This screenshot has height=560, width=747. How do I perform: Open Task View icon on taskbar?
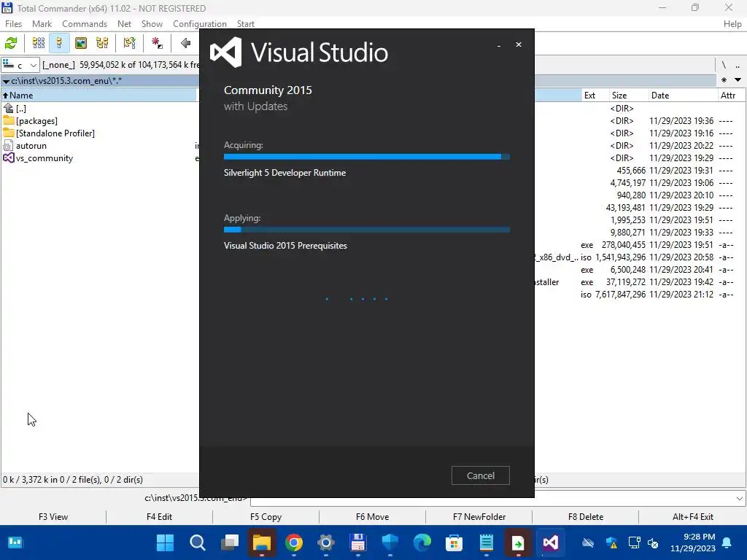[x=230, y=542]
